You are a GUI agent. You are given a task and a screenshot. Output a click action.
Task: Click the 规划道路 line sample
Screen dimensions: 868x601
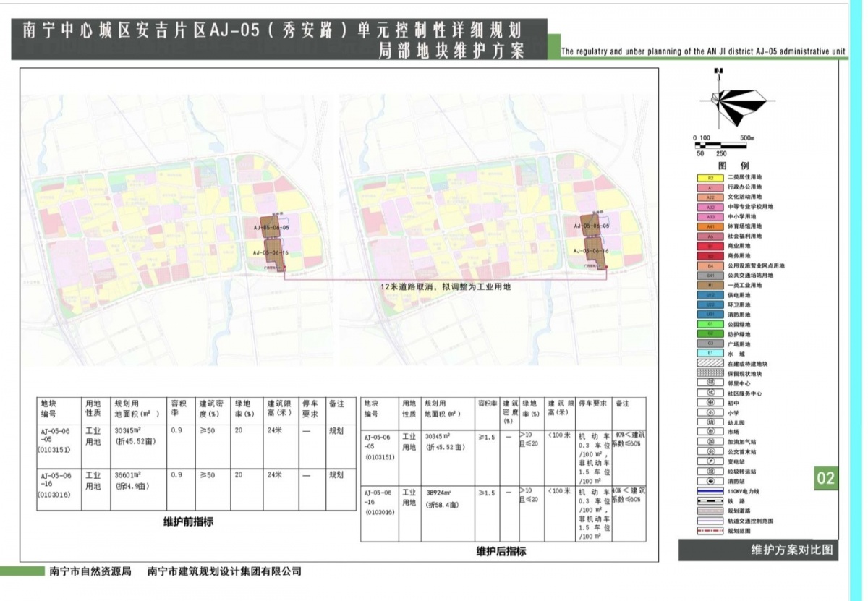point(710,510)
